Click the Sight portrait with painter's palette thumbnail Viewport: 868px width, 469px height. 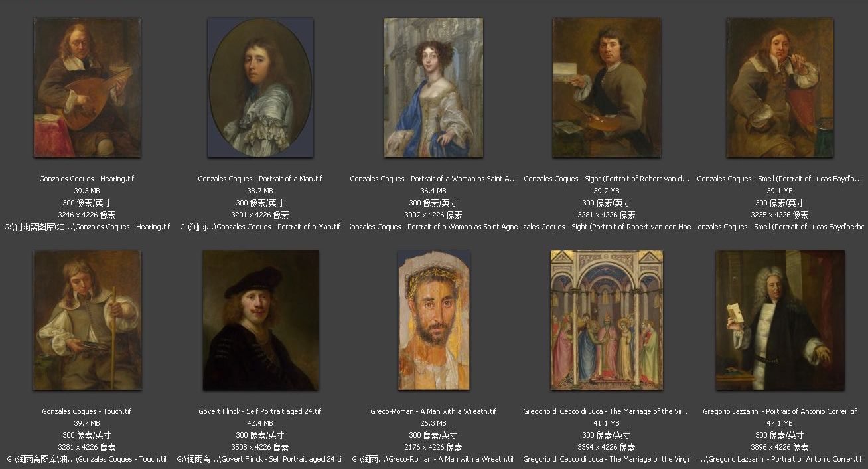pos(607,88)
